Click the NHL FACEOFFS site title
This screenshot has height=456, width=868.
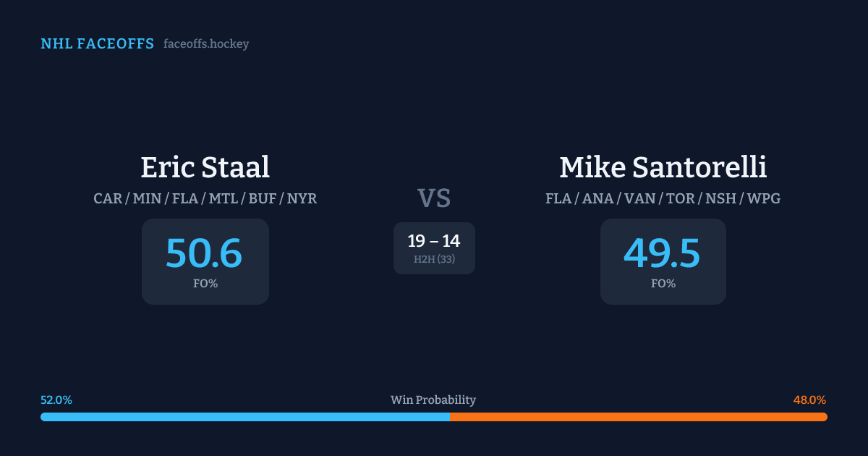pos(97,44)
